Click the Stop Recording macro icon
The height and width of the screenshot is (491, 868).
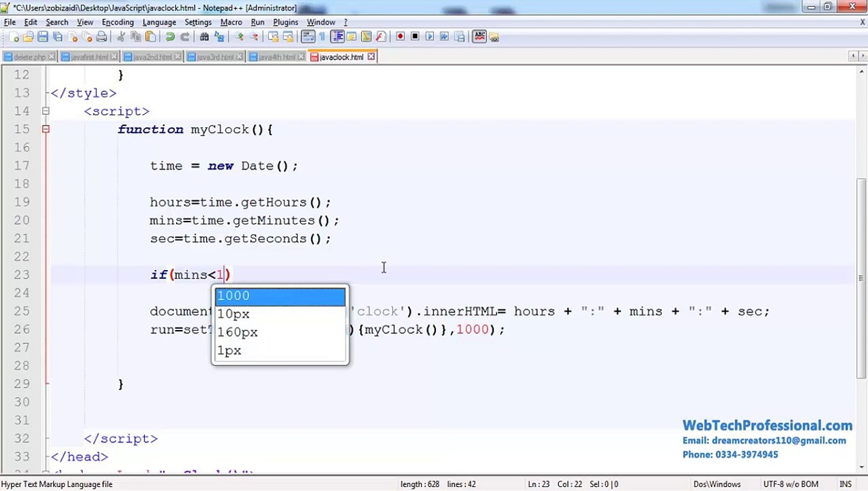coord(415,37)
